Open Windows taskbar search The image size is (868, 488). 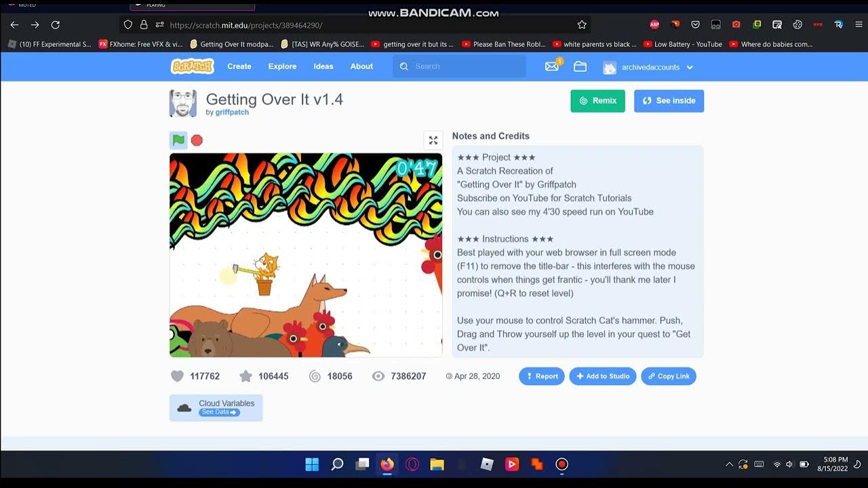point(337,464)
